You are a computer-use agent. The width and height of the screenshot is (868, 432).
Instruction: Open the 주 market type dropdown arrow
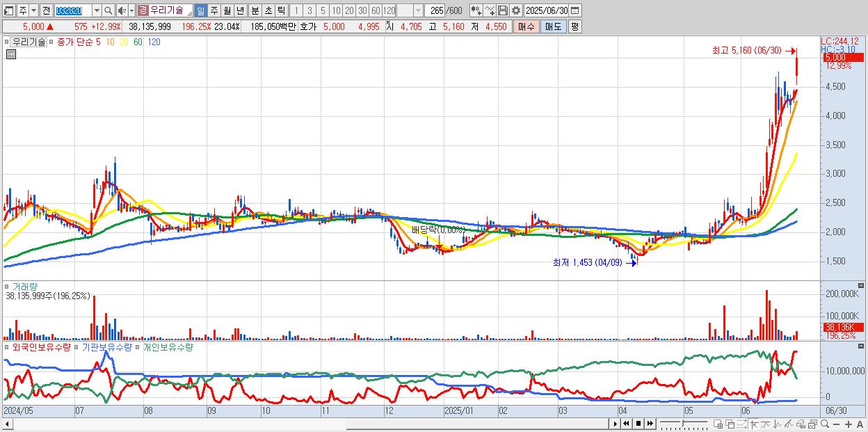(x=33, y=10)
